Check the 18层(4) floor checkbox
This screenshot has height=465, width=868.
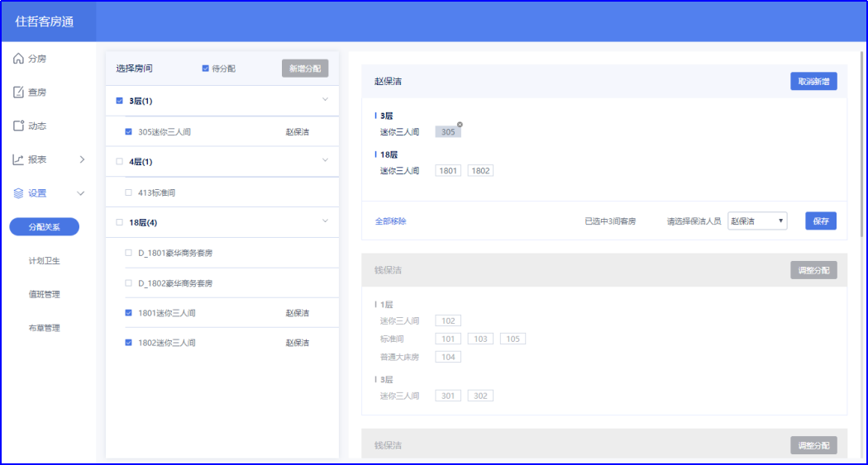[x=120, y=222]
